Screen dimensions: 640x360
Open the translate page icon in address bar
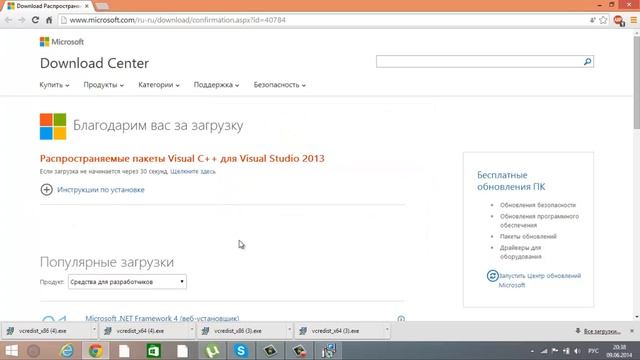click(x=593, y=20)
